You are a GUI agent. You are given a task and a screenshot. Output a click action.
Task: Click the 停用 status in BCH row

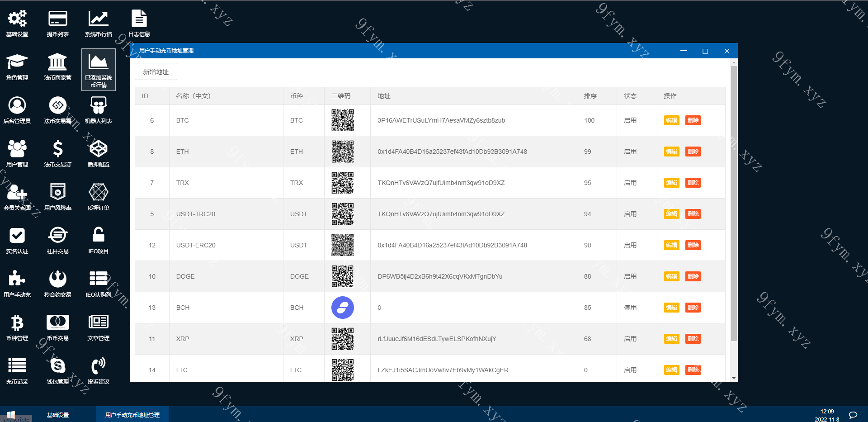(630, 308)
